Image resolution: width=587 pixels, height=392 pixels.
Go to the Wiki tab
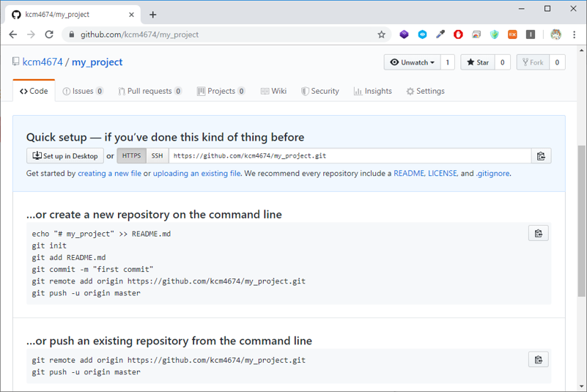tap(273, 91)
